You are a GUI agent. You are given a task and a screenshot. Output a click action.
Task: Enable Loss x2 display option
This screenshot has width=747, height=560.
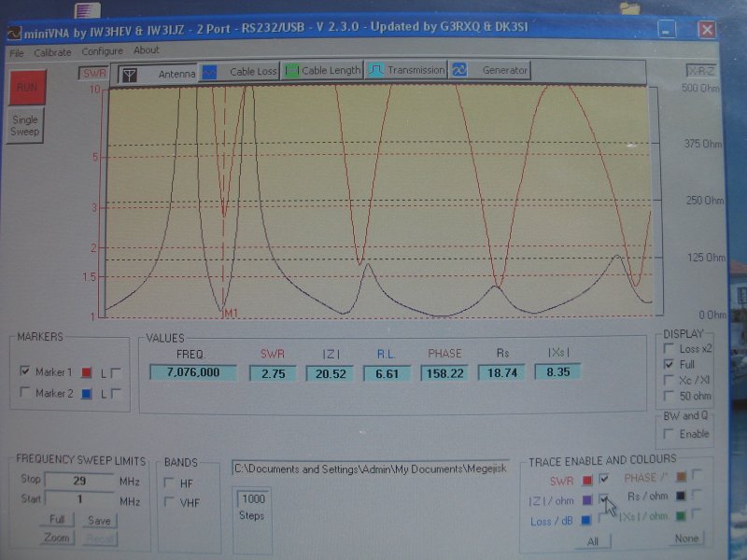[669, 348]
